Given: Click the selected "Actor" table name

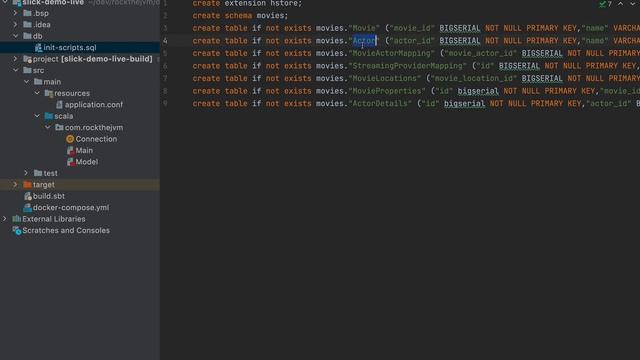Looking at the screenshot, I should click(364, 41).
